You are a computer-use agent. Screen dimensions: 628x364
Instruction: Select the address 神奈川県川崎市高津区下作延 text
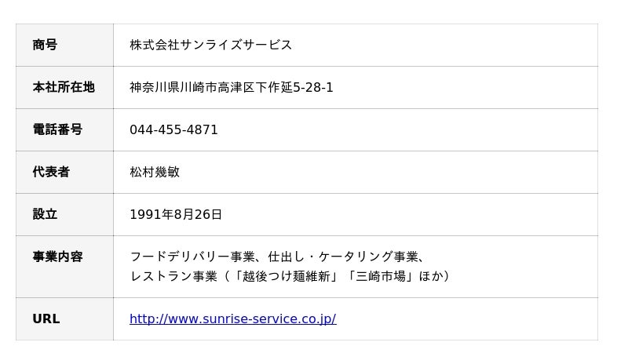tap(211, 87)
